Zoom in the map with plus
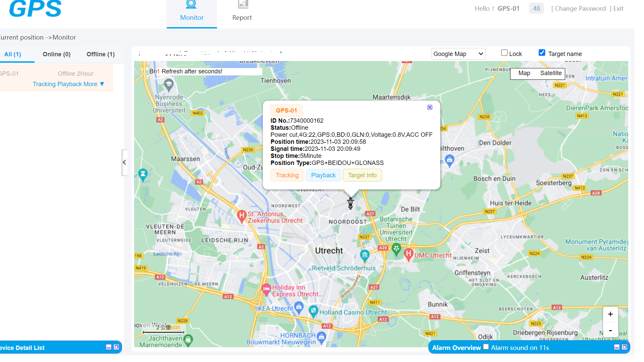The width and height of the screenshot is (644, 362). pos(610,314)
